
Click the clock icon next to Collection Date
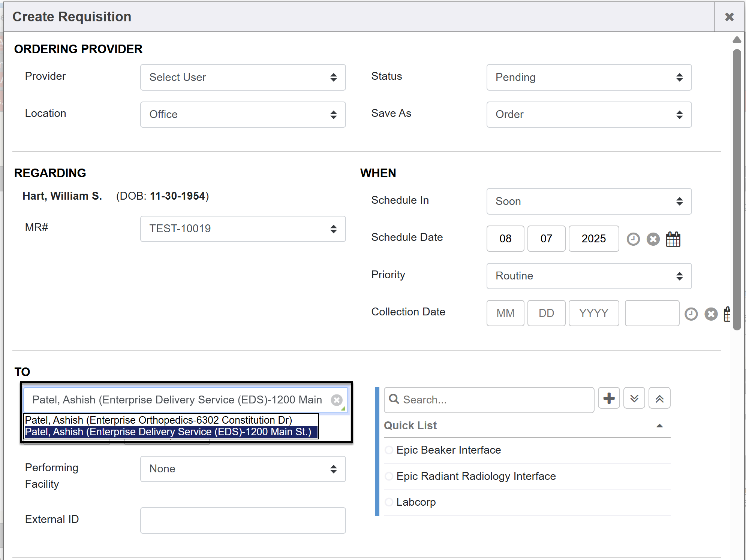tap(691, 314)
